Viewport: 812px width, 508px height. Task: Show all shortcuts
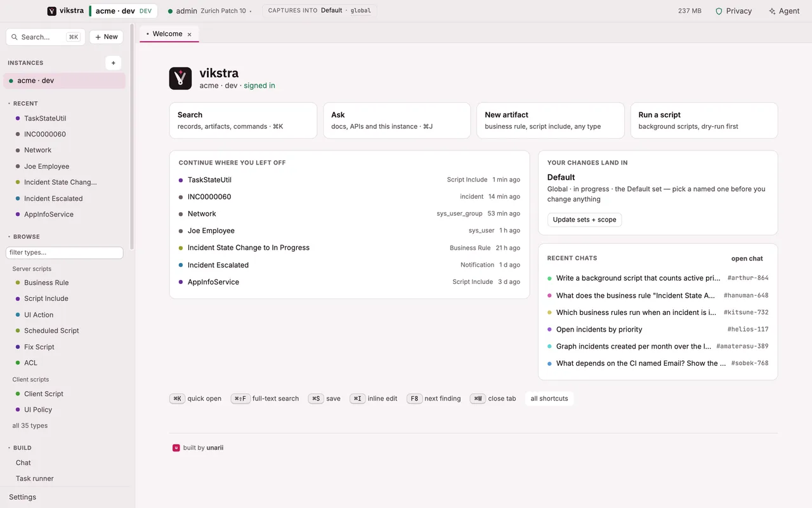(x=549, y=399)
